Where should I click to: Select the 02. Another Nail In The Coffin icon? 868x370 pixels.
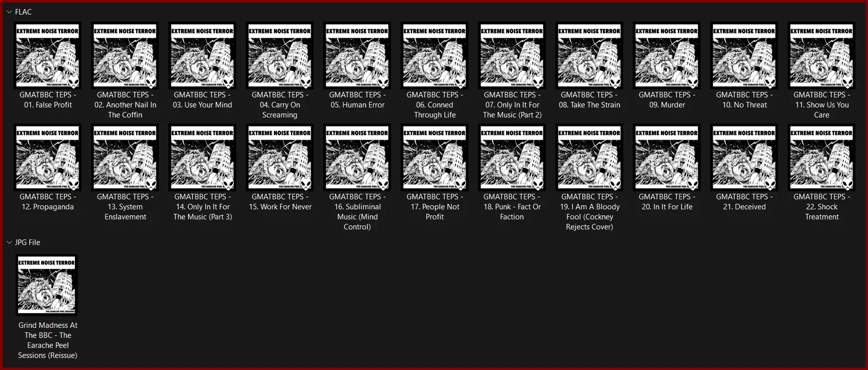(x=125, y=55)
